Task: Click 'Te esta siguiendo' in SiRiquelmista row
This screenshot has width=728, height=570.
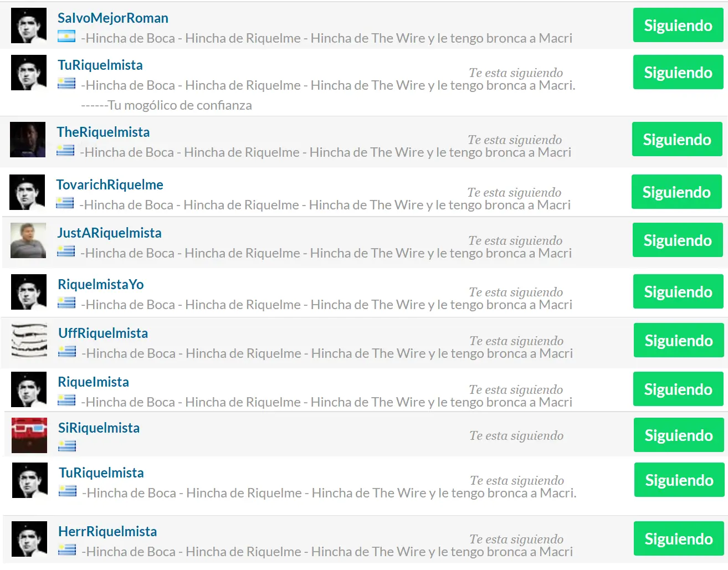Action: point(516,435)
